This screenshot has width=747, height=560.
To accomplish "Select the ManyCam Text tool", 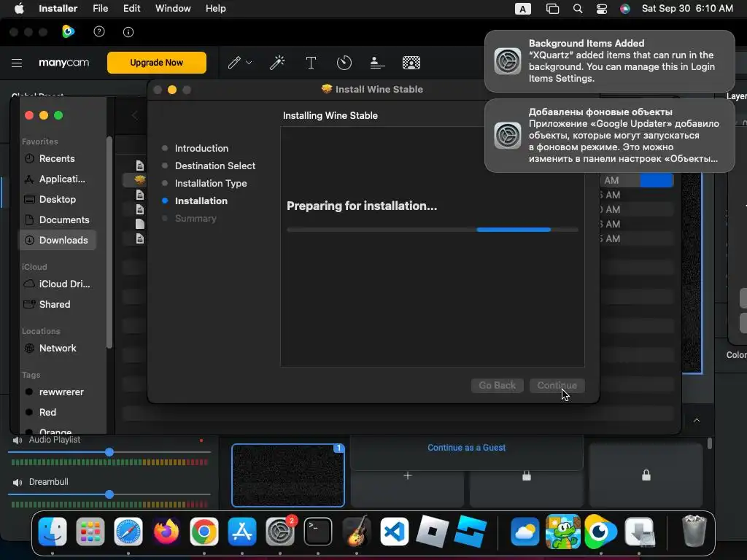I will [311, 63].
